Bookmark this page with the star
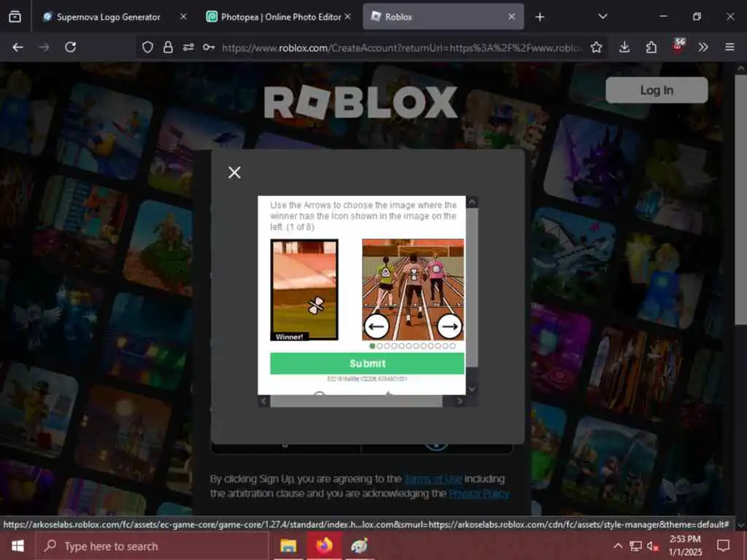This screenshot has height=560, width=747. point(596,47)
